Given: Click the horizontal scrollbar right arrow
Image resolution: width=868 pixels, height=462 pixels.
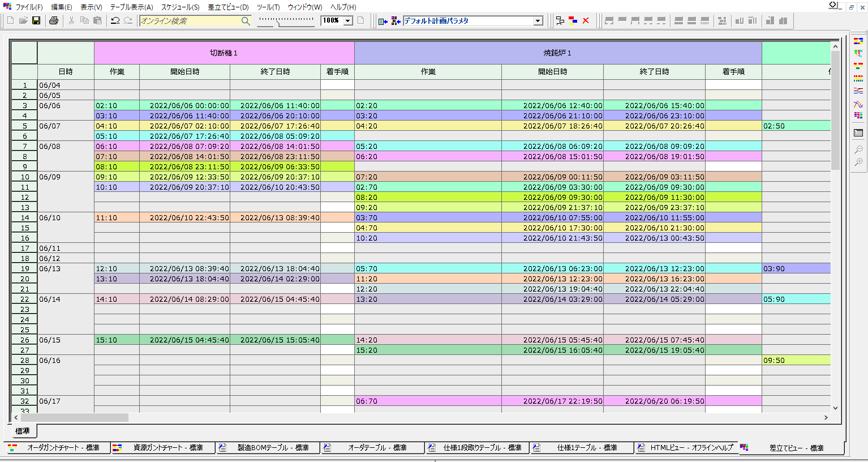Looking at the screenshot, I should tap(826, 417).
